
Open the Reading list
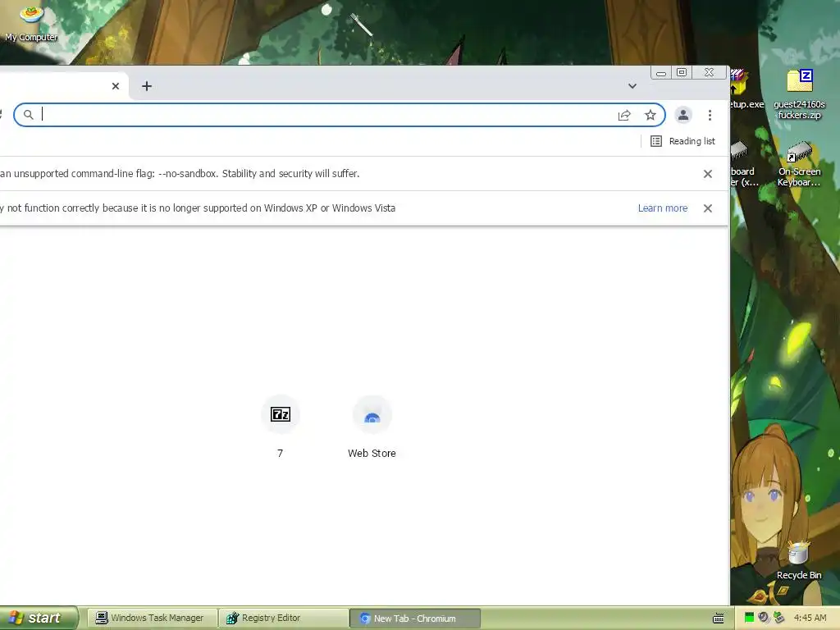tap(683, 141)
